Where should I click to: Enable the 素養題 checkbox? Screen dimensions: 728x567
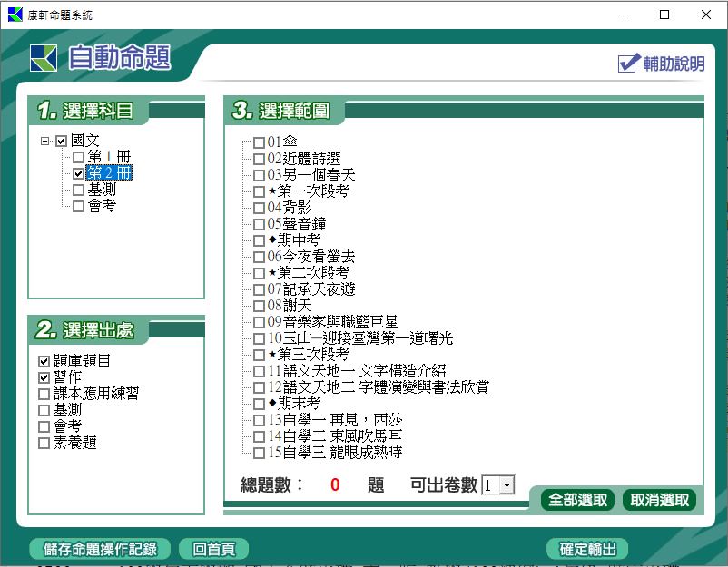(x=44, y=444)
